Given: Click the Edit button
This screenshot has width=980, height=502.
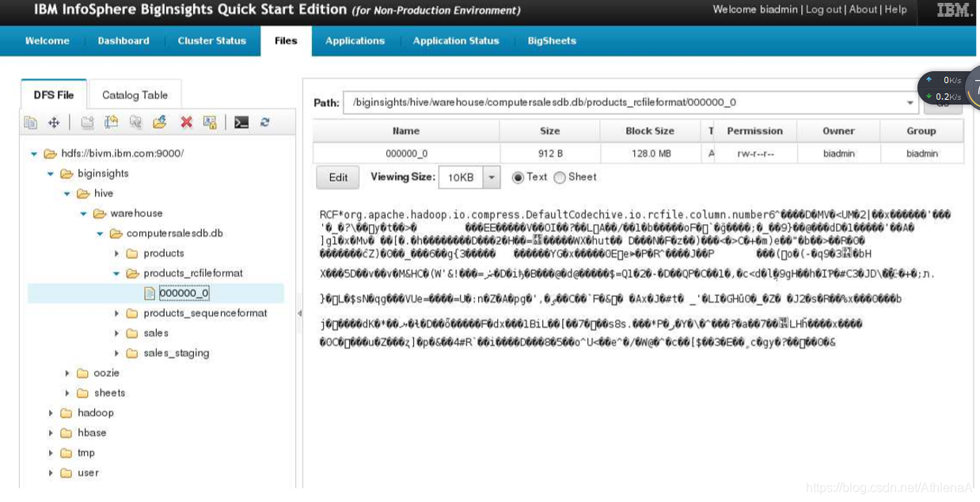Looking at the screenshot, I should point(338,177).
